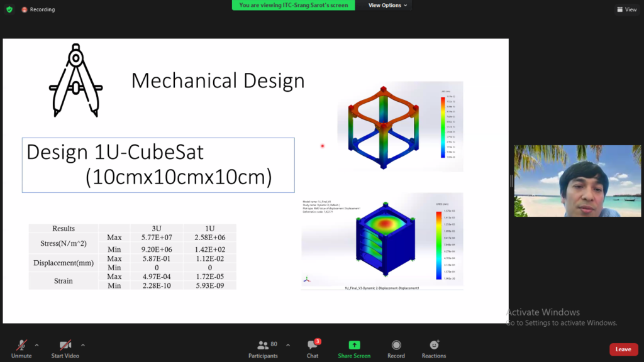Click the red Recording indicator

pos(38,9)
